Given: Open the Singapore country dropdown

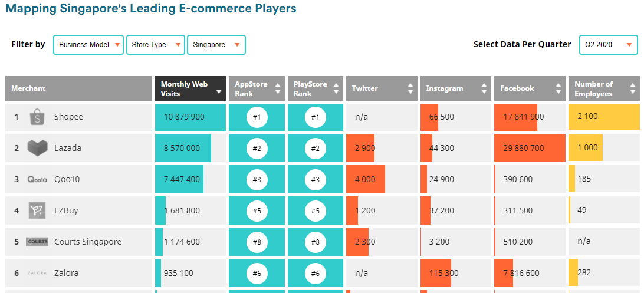Looking at the screenshot, I should tap(216, 45).
